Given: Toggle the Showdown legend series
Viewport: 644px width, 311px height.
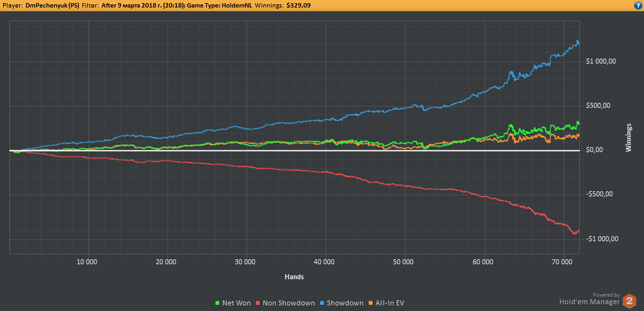Looking at the screenshot, I should pos(342,303).
